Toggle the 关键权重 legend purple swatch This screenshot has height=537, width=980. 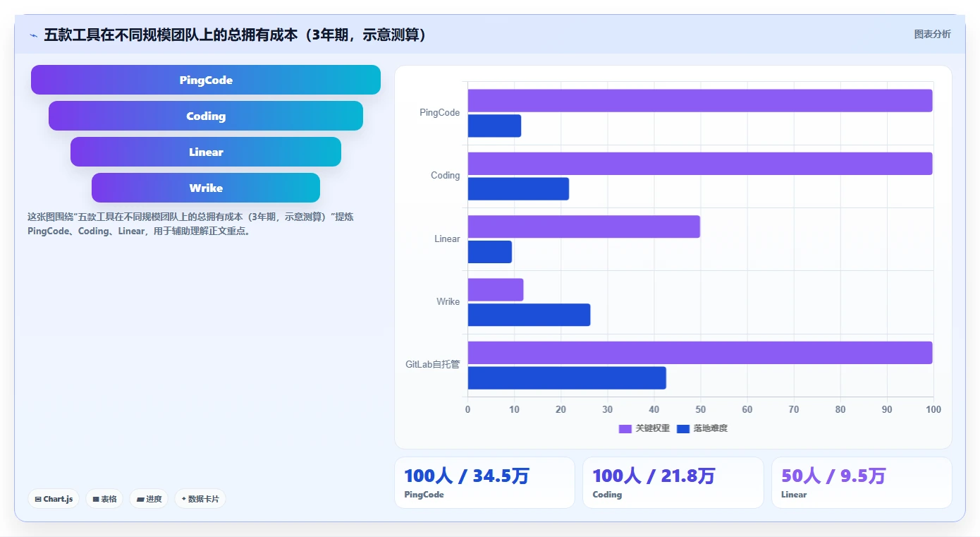click(x=625, y=428)
